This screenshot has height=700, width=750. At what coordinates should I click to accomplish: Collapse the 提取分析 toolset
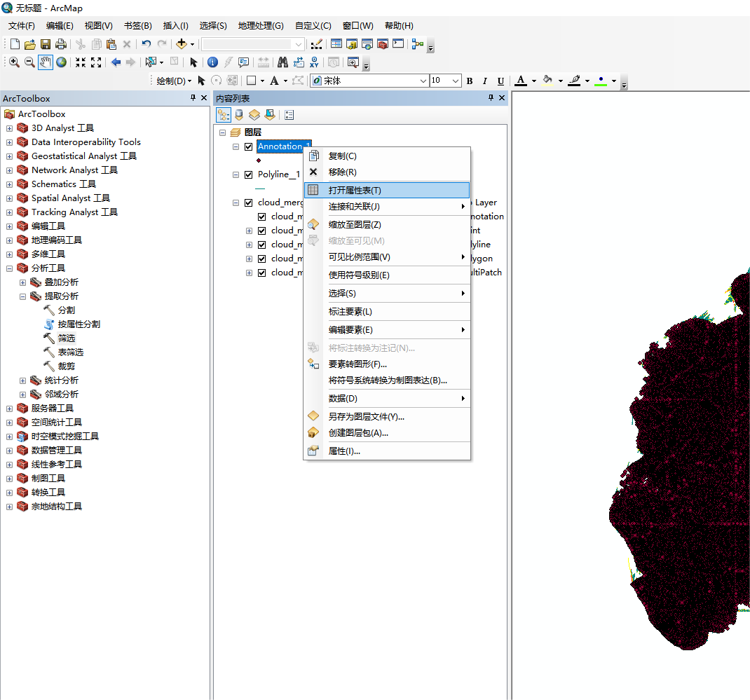[22, 296]
